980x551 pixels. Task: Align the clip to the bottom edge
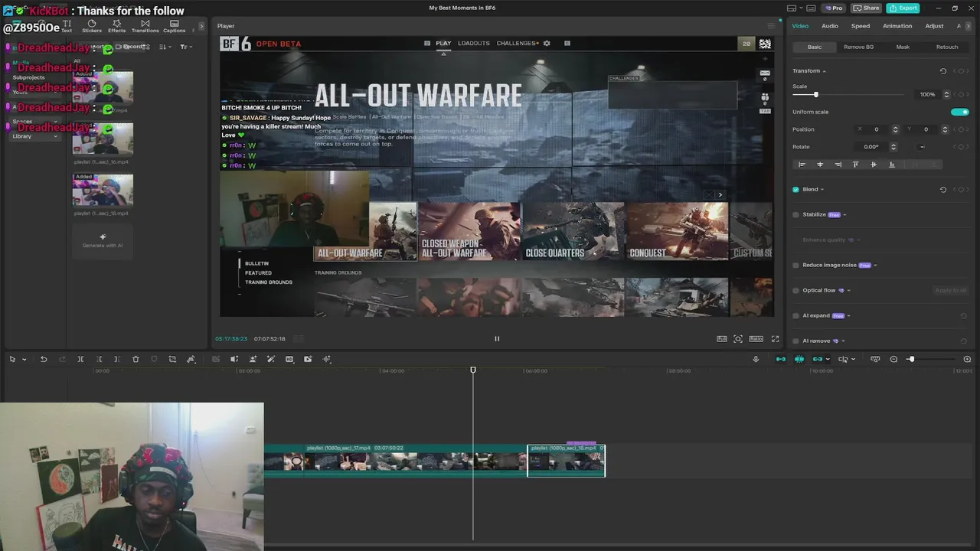point(892,165)
